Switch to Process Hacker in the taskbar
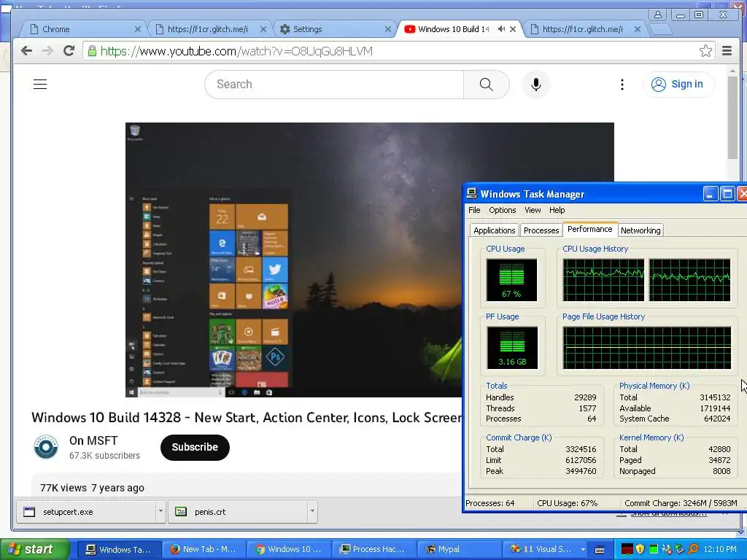 [373, 549]
